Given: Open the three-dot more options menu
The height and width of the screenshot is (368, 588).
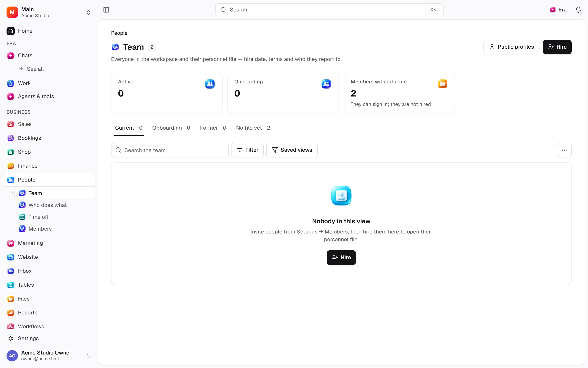Looking at the screenshot, I should 564,150.
